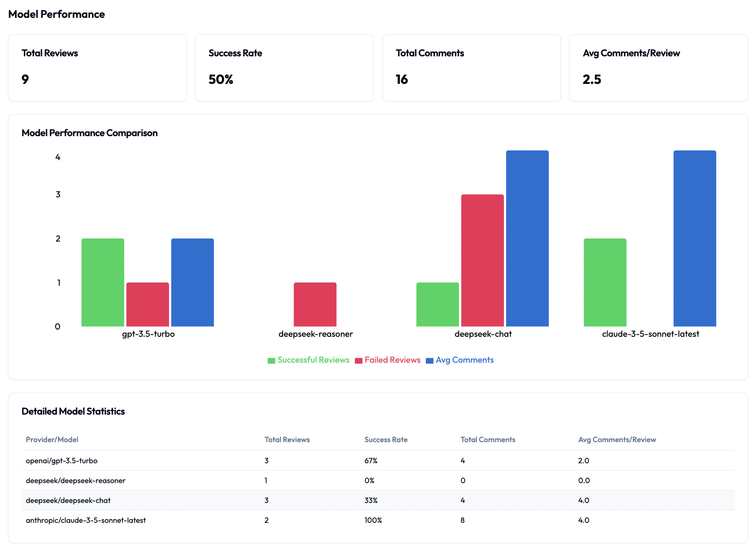
Task: Select the blue gpt-3.5-turbo avg comments bar
Action: [x=193, y=282]
